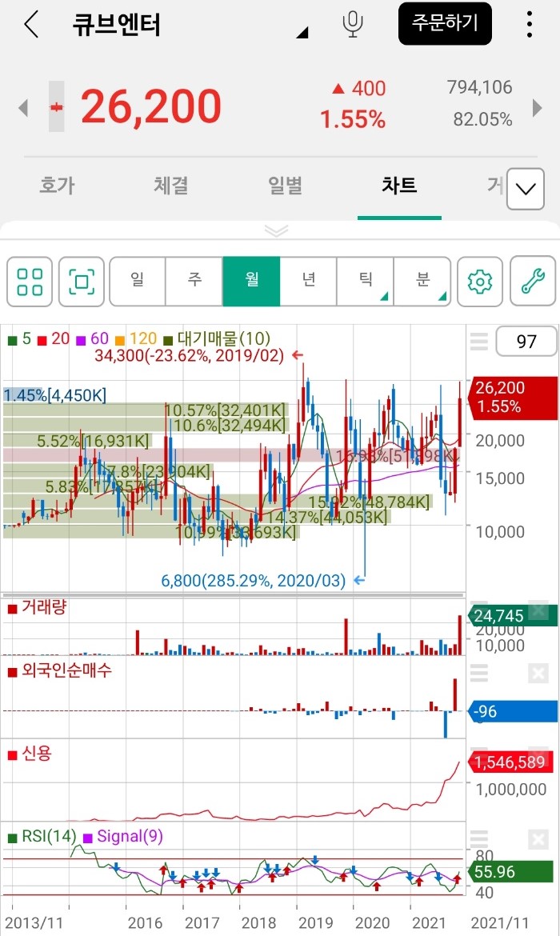Go back using the arrow beside 큐브엔터

[x=31, y=25]
